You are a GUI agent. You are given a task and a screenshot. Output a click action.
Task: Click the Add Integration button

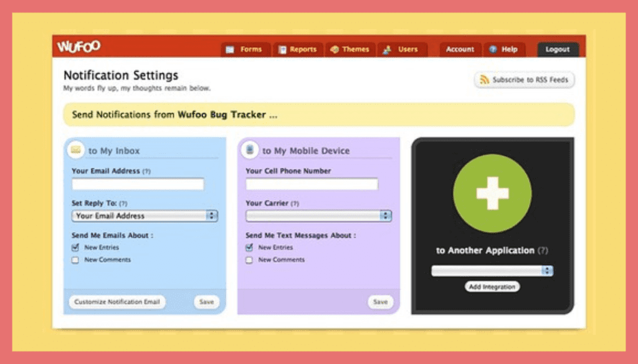coord(492,287)
